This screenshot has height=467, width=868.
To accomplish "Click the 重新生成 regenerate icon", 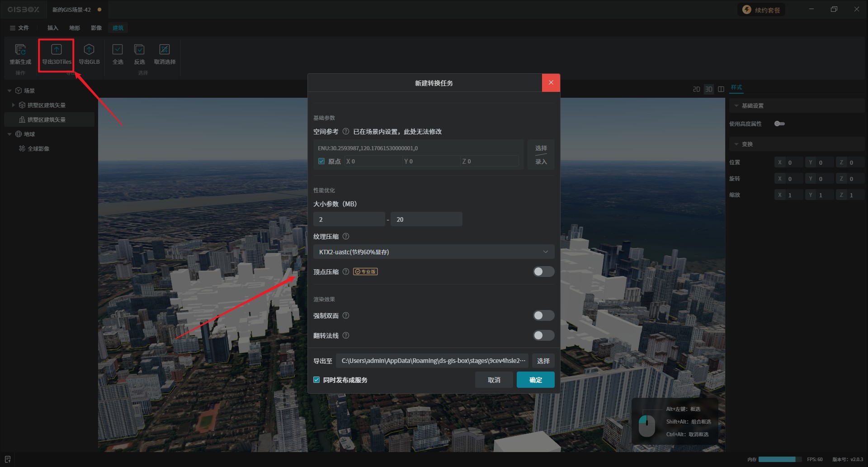I will tap(20, 50).
